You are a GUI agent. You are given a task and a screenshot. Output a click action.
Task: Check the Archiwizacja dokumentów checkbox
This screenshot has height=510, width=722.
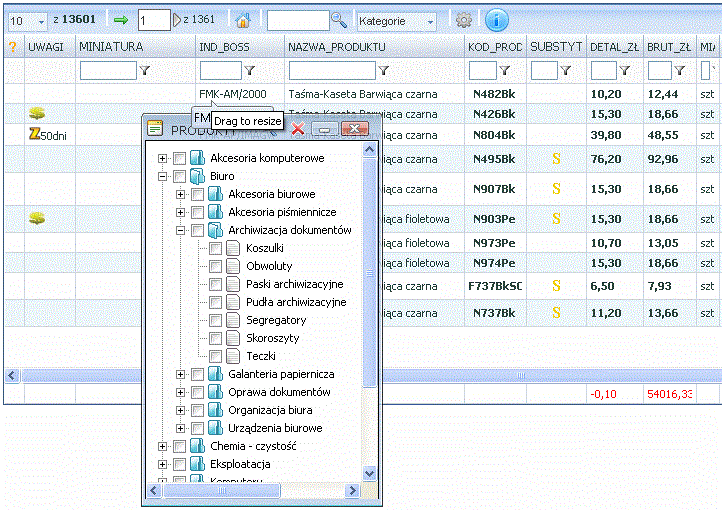pyautogui.click(x=197, y=230)
